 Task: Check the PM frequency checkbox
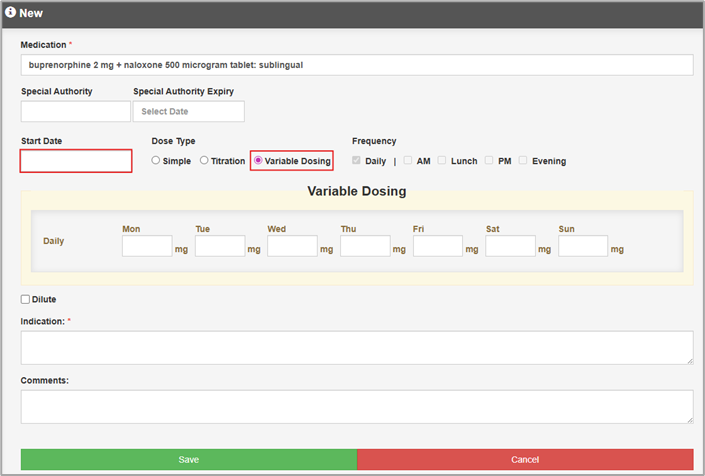489,161
